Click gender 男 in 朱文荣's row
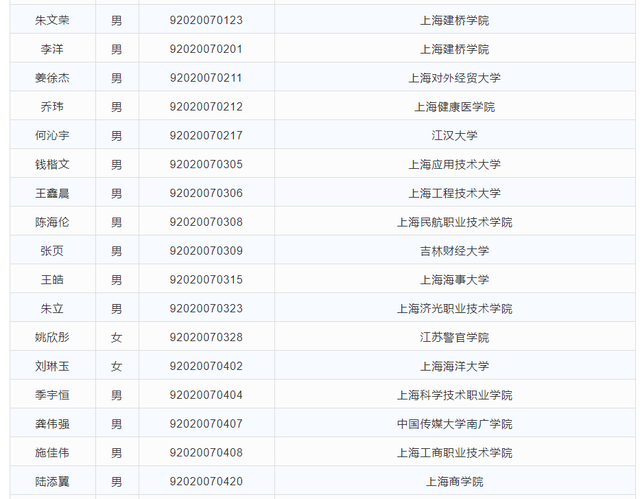Viewport: 640px width, 499px height. 117,20
